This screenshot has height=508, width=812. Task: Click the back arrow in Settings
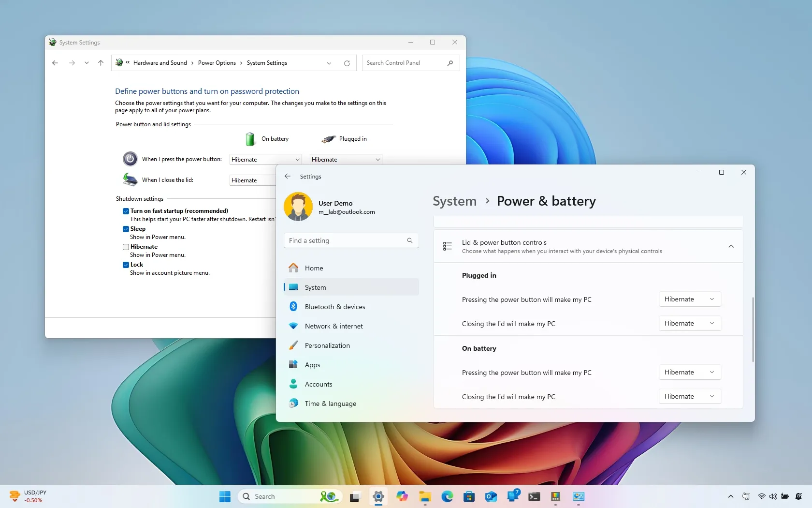pyautogui.click(x=287, y=176)
